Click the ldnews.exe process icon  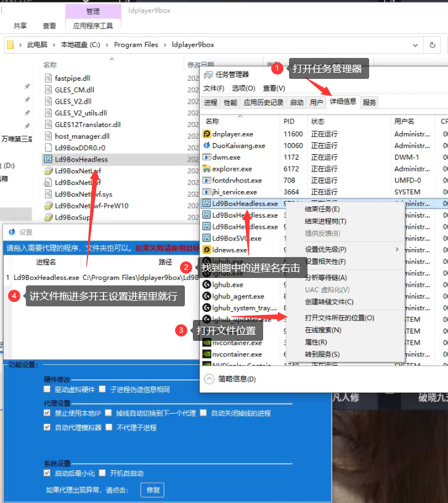207,250
